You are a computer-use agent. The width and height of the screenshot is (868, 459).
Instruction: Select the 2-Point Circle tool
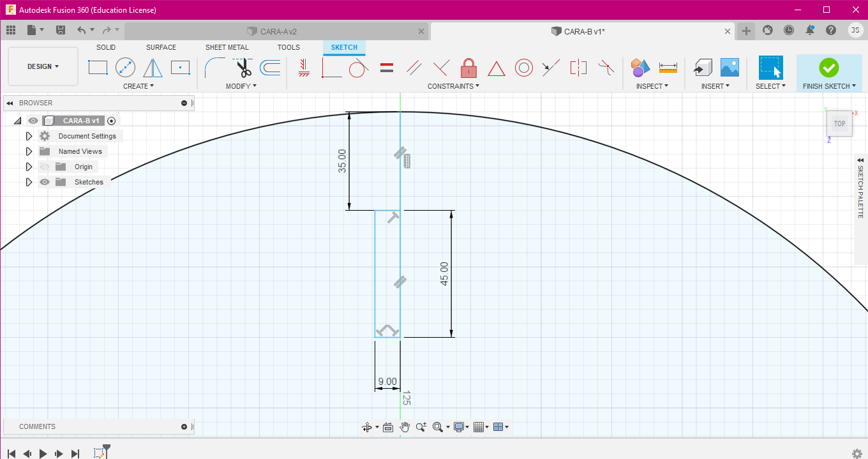pos(125,67)
